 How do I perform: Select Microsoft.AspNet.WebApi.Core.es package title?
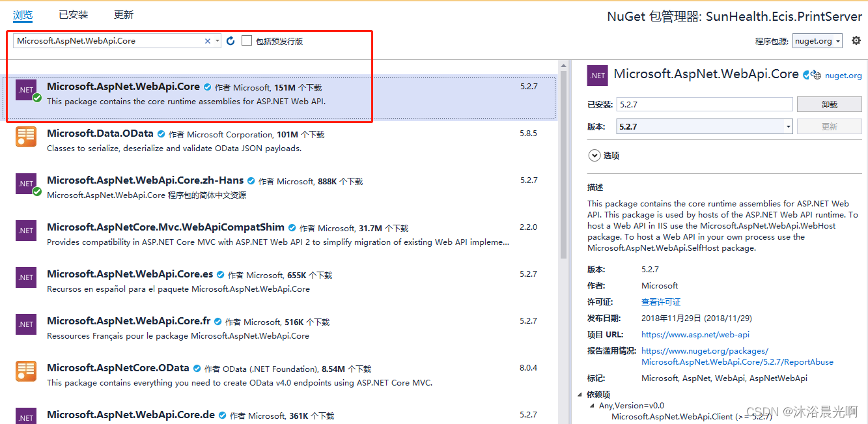point(130,274)
